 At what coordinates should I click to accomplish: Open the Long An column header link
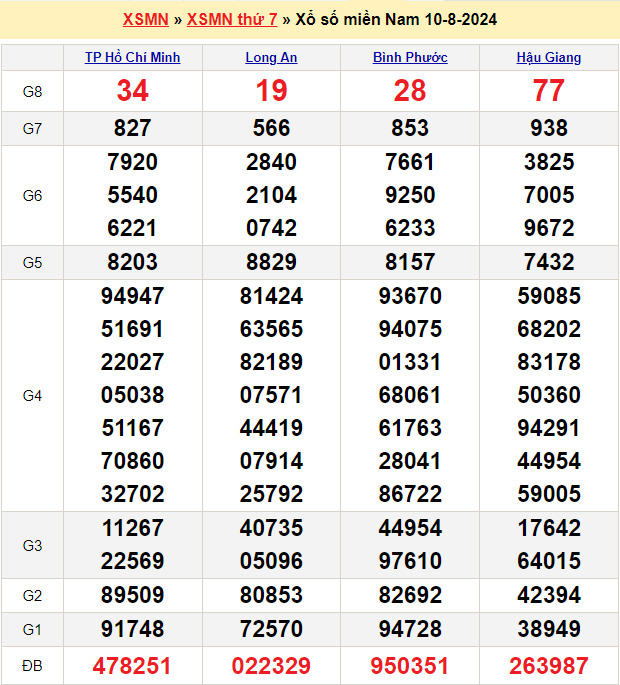point(271,58)
